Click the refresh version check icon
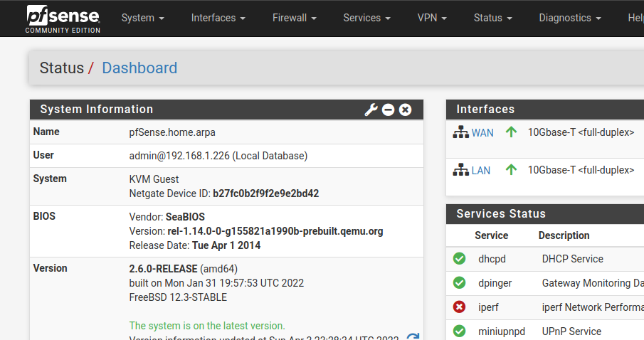This screenshot has width=644, height=340. tap(412, 337)
